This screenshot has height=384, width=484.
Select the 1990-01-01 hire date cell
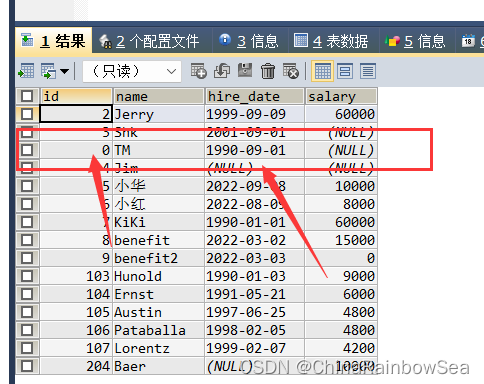(255, 222)
